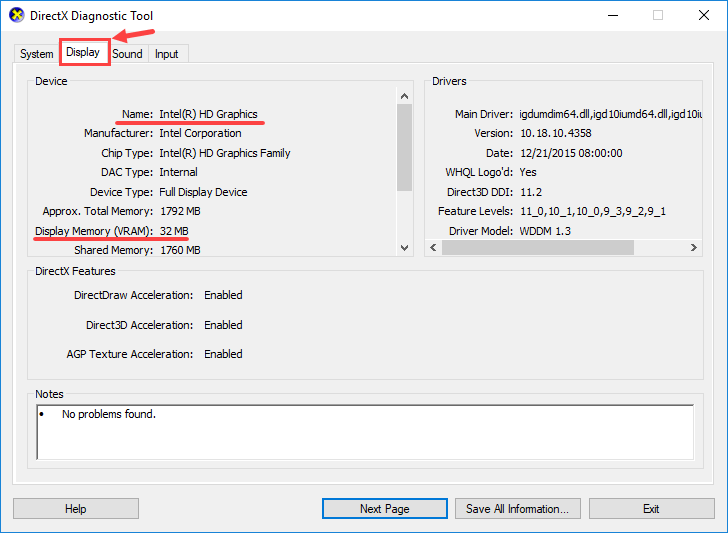Click AGP Texture Acceleration Enabled value
The width and height of the screenshot is (728, 533).
[x=223, y=354]
